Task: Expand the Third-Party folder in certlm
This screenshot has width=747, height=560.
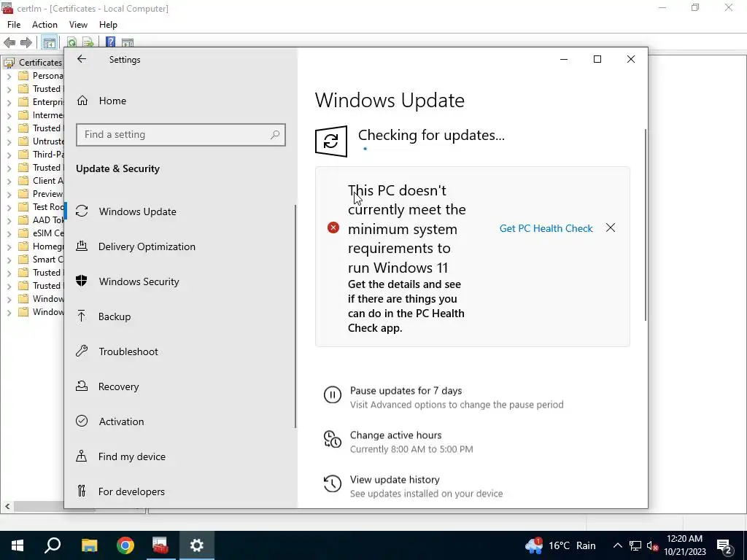Action: pyautogui.click(x=9, y=155)
